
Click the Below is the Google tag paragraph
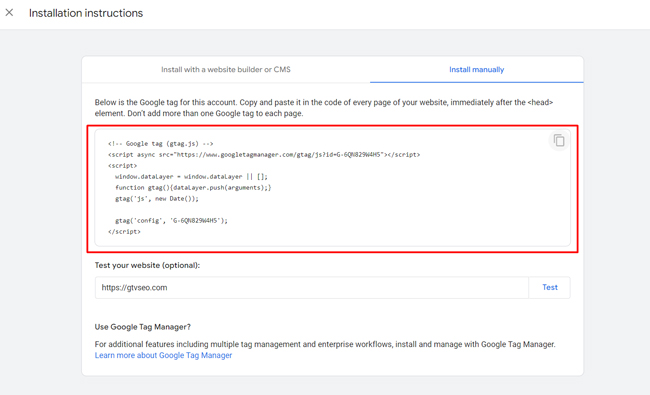click(324, 108)
